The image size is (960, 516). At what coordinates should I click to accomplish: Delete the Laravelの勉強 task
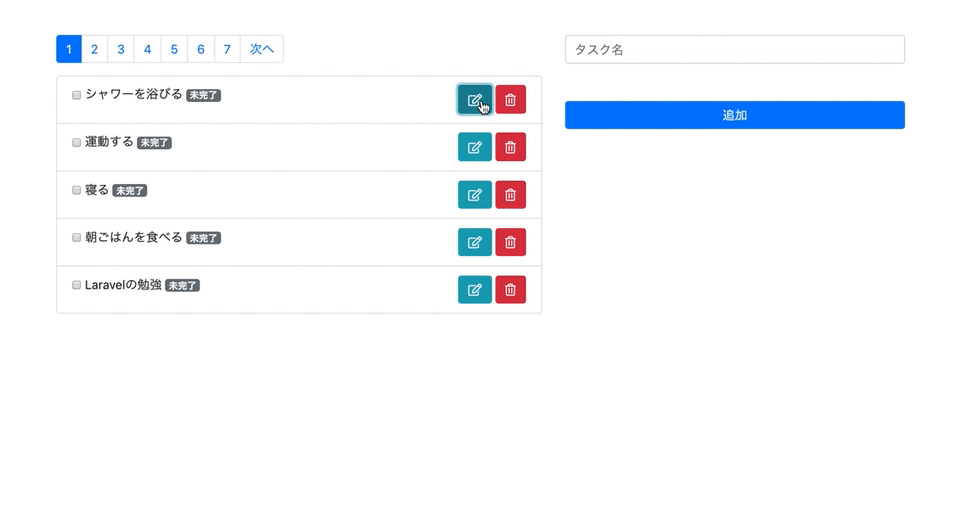[510, 290]
